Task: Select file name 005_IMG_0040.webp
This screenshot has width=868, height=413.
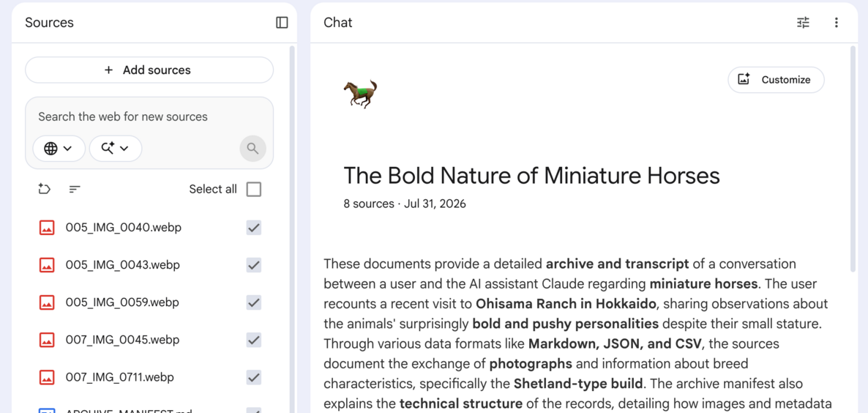Action: point(124,228)
